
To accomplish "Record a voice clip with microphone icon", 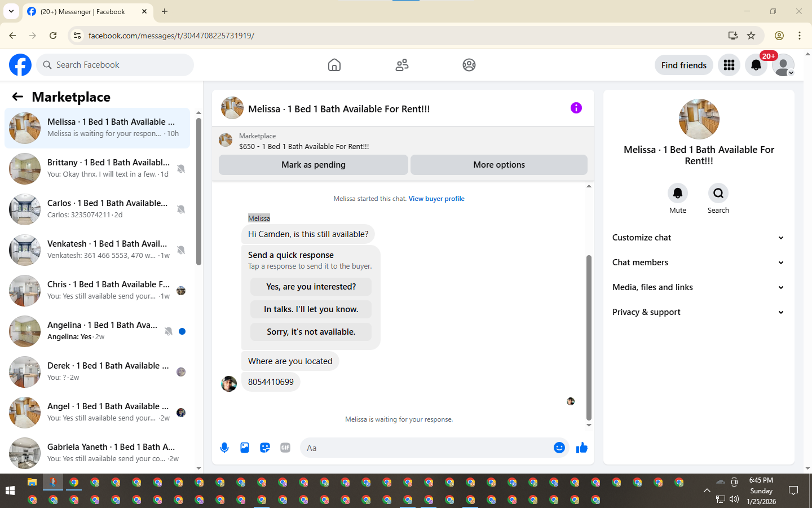I will (224, 448).
